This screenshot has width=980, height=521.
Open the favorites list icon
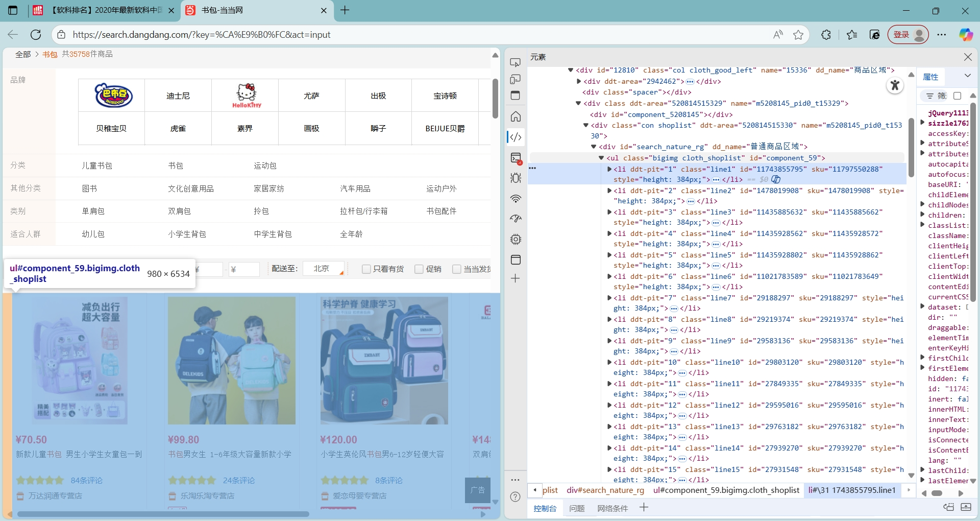click(851, 35)
